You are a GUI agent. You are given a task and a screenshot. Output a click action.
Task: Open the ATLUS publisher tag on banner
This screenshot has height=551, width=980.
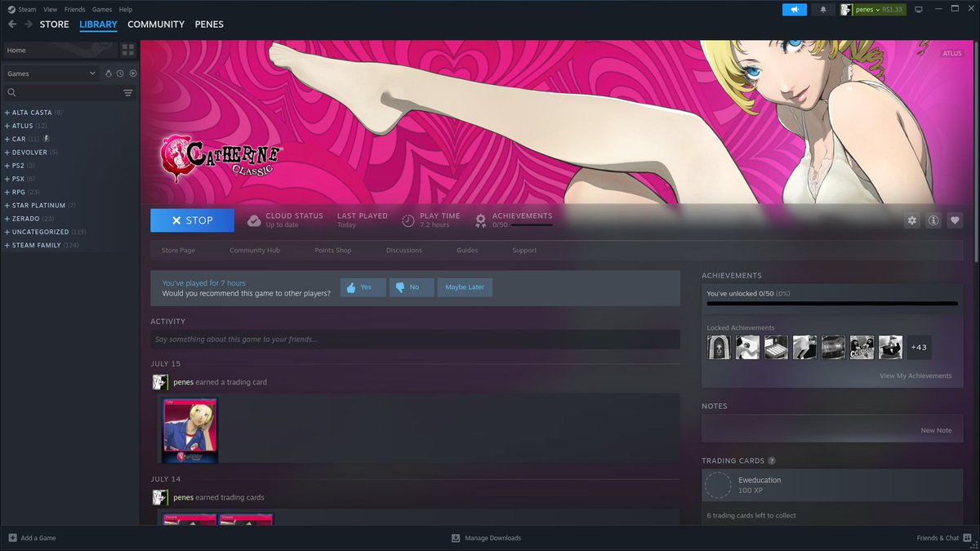coord(952,54)
